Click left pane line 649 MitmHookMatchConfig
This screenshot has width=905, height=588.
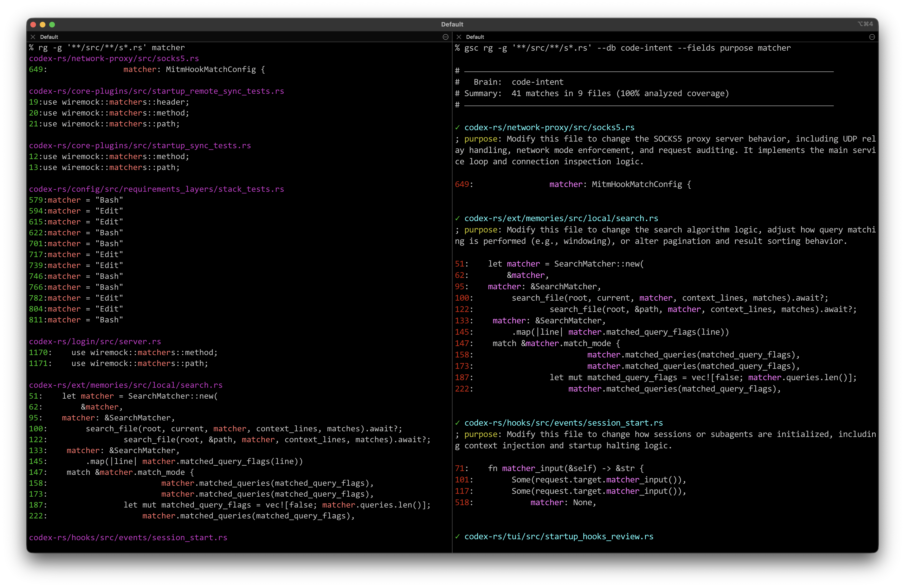[x=147, y=69]
